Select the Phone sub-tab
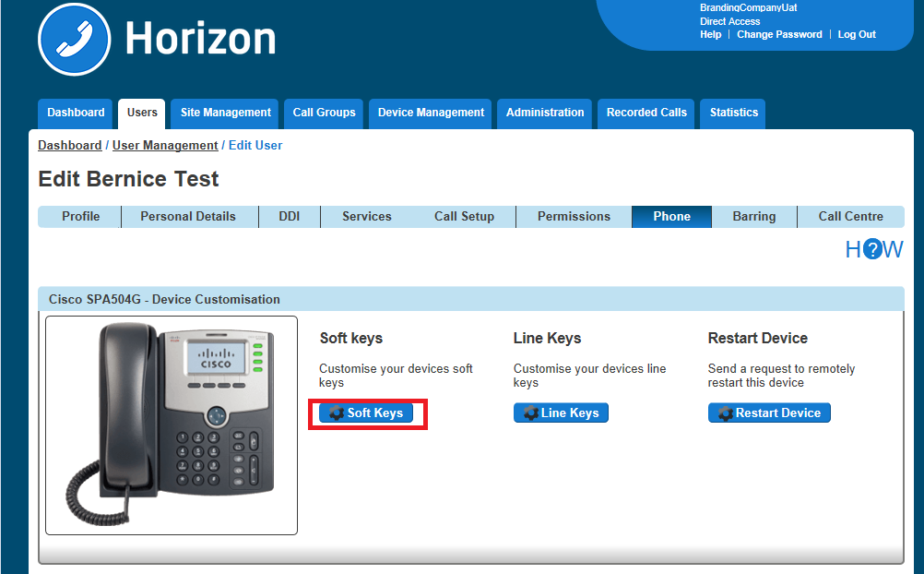 671,217
